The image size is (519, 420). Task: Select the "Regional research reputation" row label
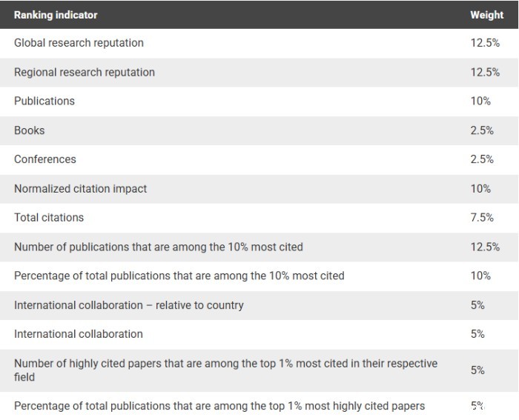tap(85, 72)
